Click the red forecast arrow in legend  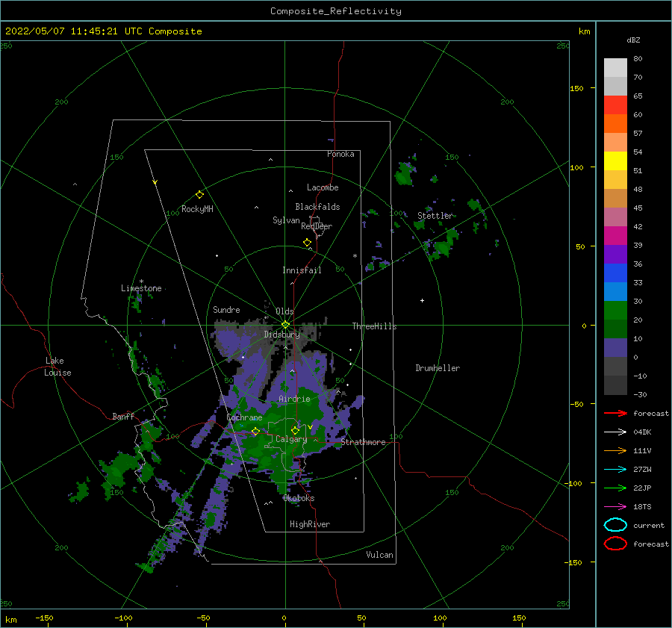pyautogui.click(x=615, y=413)
